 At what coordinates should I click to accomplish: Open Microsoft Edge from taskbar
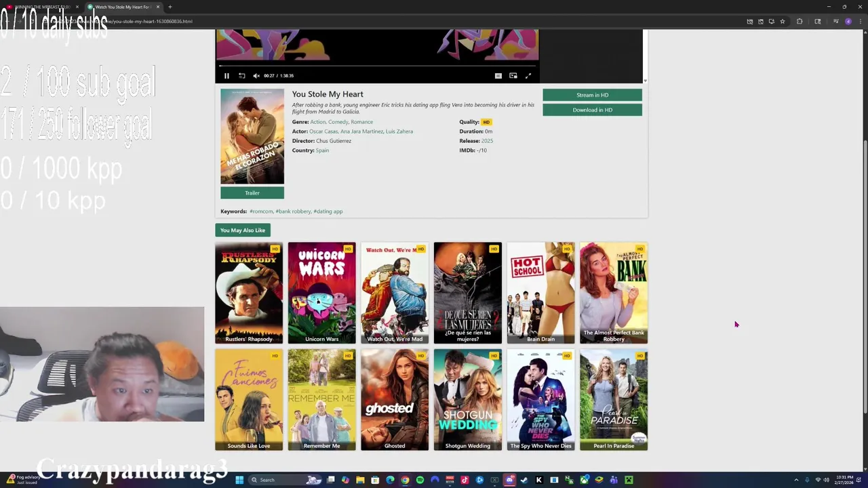pyautogui.click(x=390, y=480)
